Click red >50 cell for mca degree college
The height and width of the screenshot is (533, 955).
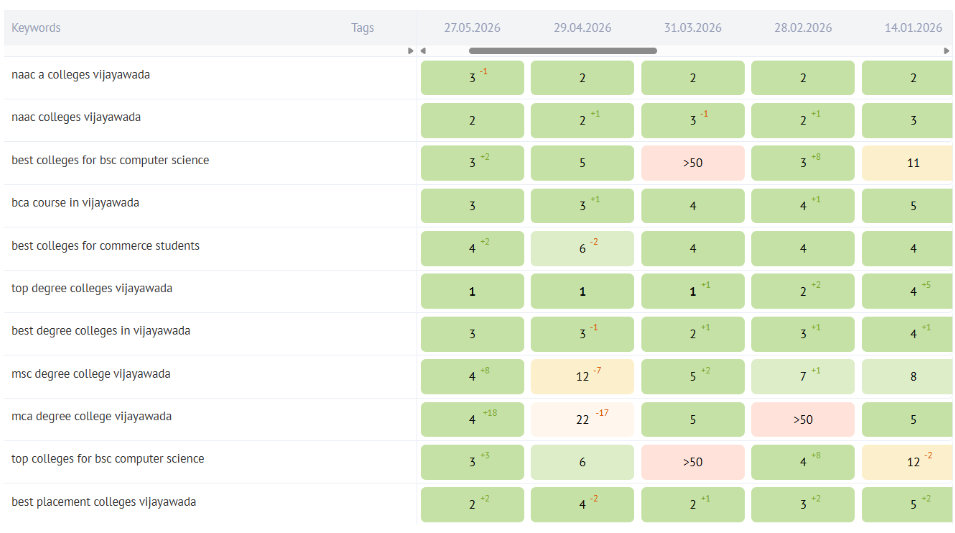803,420
